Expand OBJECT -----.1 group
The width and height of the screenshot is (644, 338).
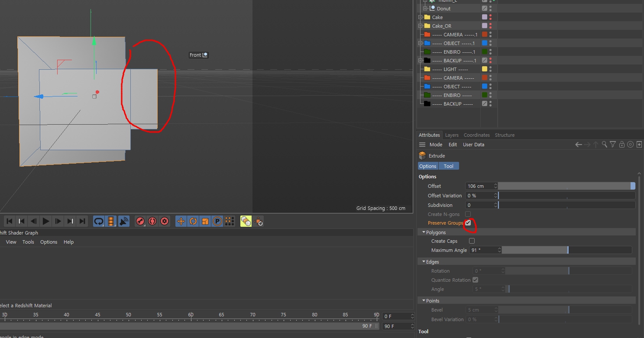420,43
